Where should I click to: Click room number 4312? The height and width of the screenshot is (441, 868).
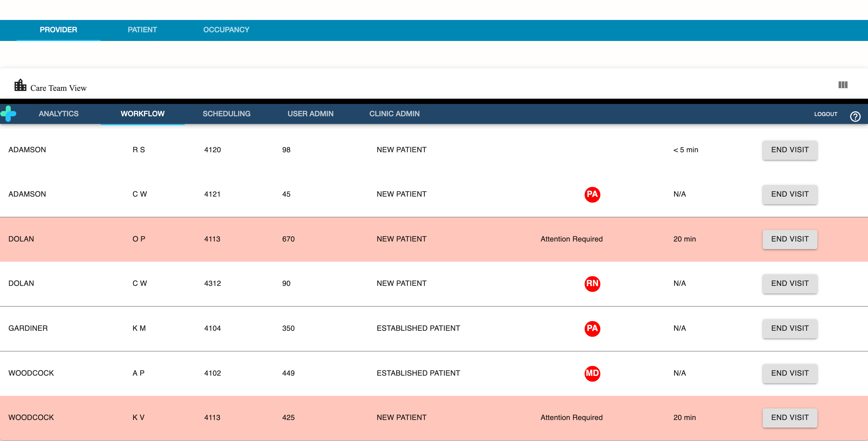[212, 283]
